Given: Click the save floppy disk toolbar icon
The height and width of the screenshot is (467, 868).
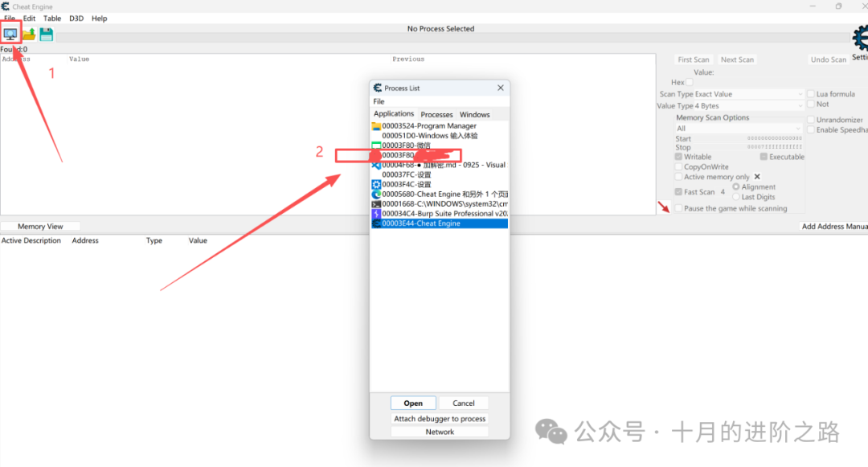Looking at the screenshot, I should [x=47, y=35].
